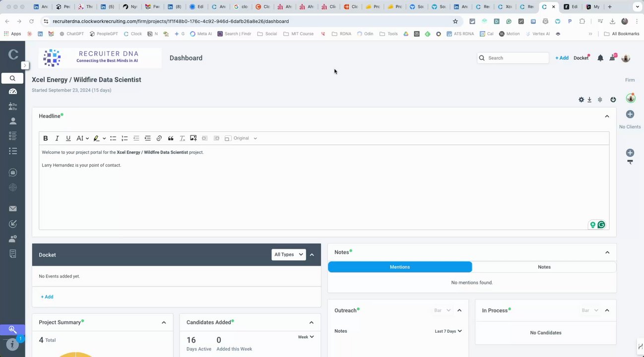Open Docket from the top header

click(581, 58)
